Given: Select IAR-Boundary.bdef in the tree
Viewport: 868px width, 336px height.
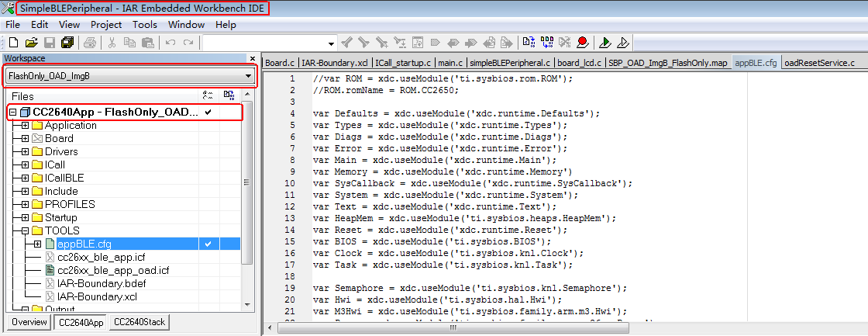Looking at the screenshot, I should (102, 284).
